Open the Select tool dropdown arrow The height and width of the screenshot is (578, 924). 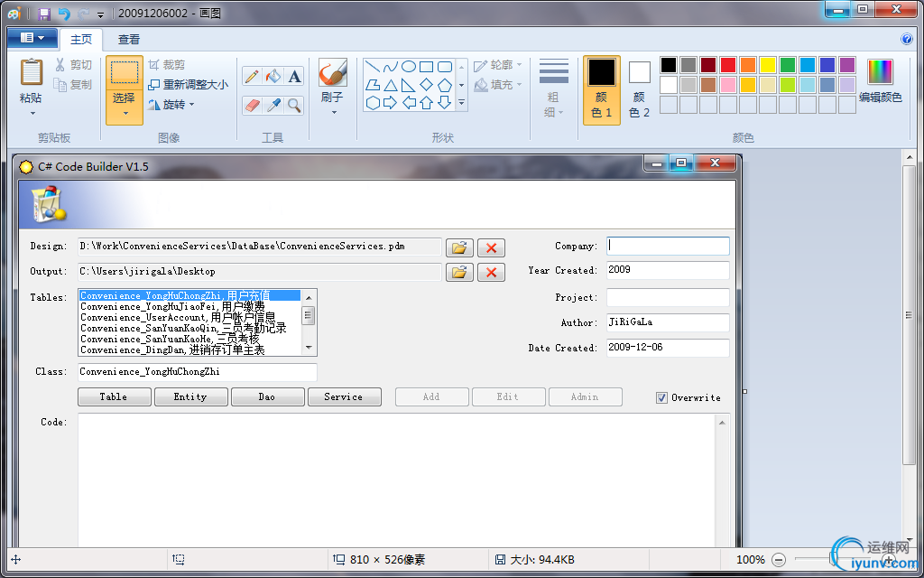pyautogui.click(x=125, y=113)
